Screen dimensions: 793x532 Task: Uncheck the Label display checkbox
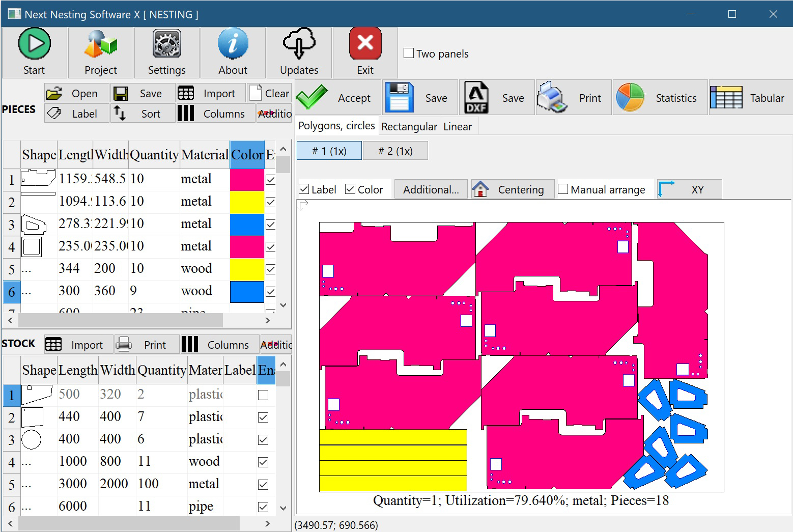(304, 189)
